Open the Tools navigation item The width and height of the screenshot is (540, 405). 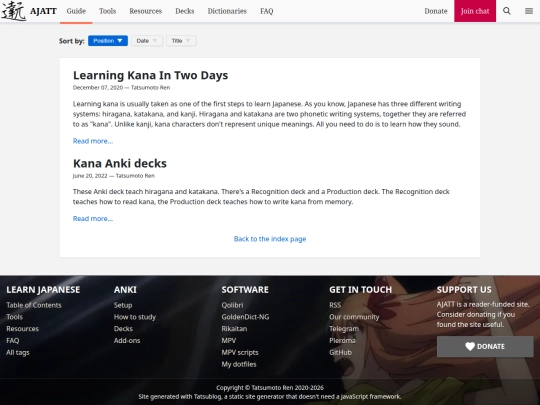pyautogui.click(x=107, y=11)
